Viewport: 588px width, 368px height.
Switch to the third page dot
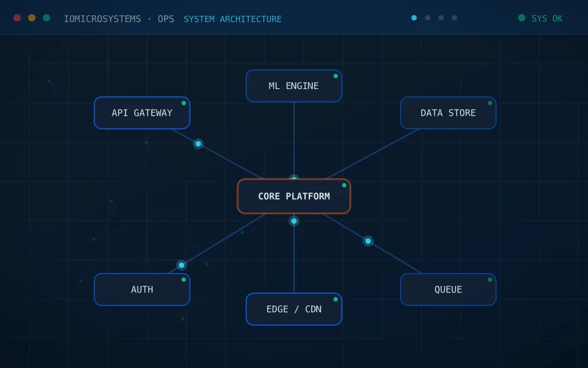[441, 18]
